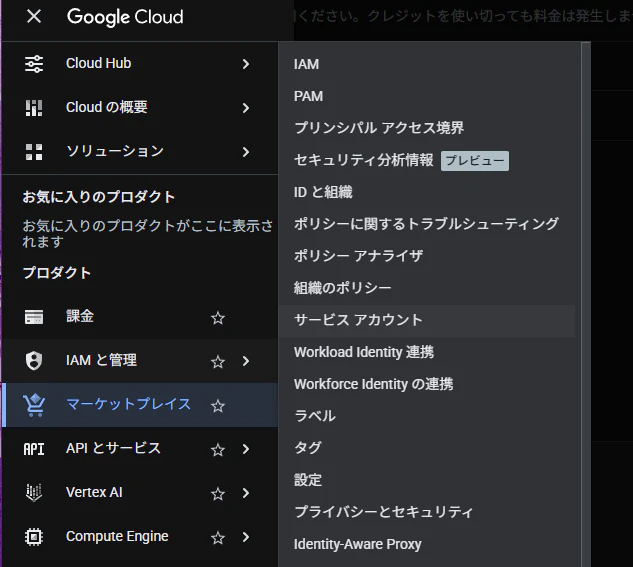Click the Google Cloud logo
633x567 pixels.
click(x=125, y=17)
